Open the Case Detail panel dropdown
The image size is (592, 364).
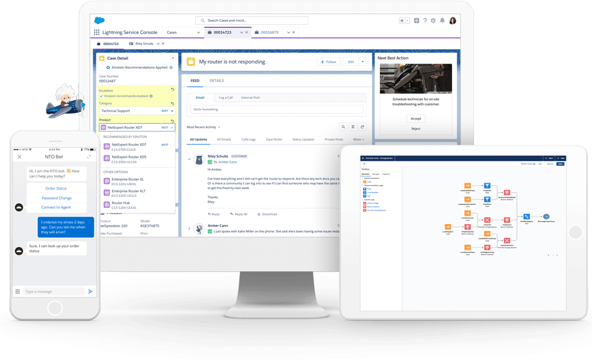tap(172, 58)
